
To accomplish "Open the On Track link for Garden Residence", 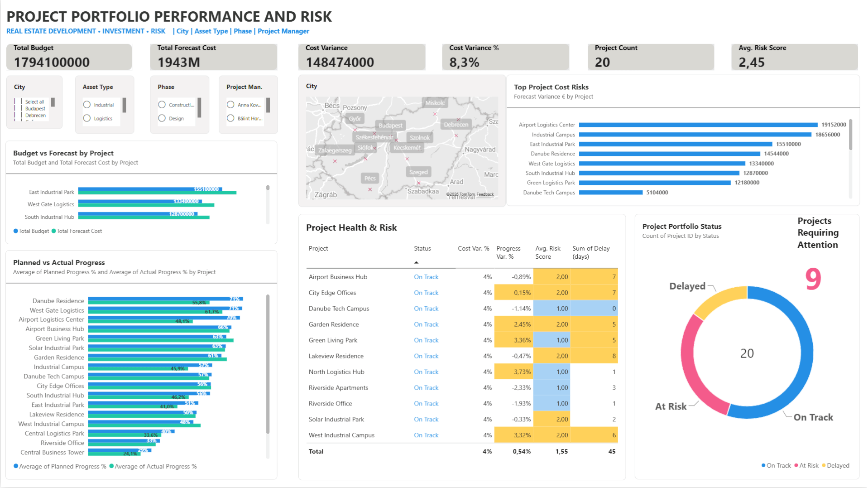I will tap(426, 324).
